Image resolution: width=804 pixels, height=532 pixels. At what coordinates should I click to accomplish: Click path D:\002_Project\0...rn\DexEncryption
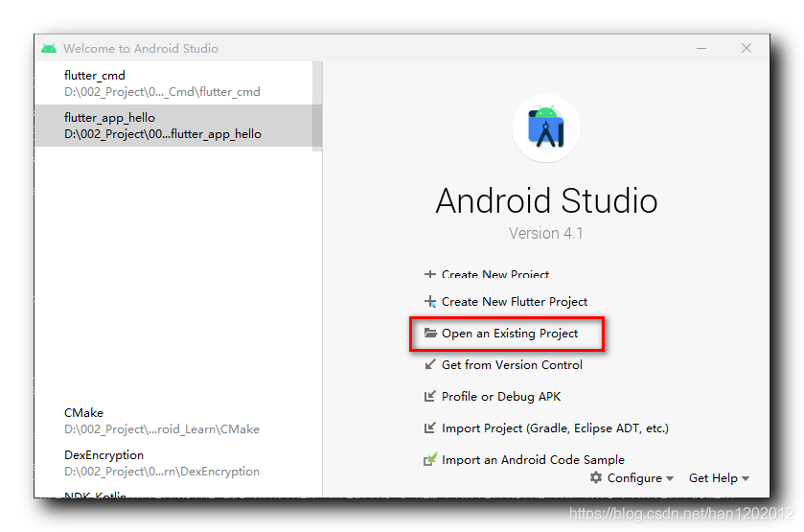point(162,472)
